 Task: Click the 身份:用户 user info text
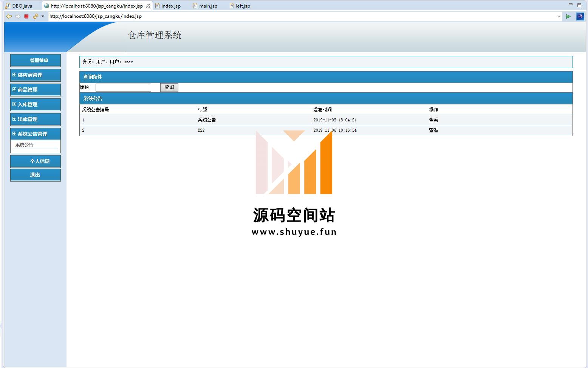(x=108, y=62)
